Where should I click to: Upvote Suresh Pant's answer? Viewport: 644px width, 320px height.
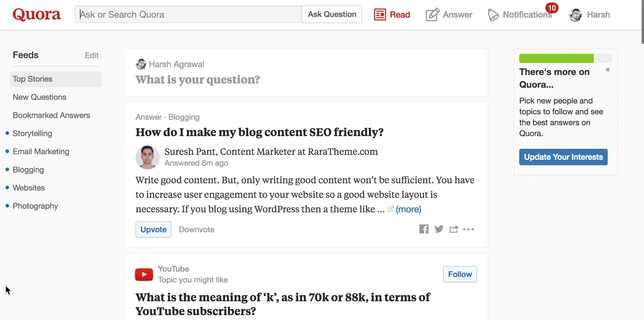[153, 229]
